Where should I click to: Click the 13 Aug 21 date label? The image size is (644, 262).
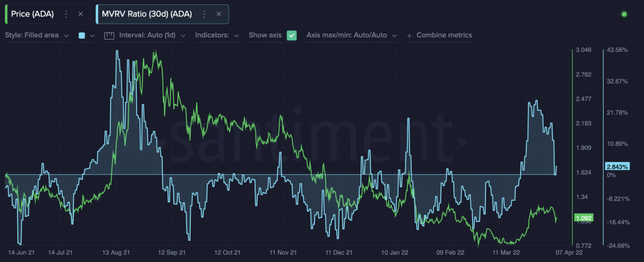pyautogui.click(x=116, y=252)
